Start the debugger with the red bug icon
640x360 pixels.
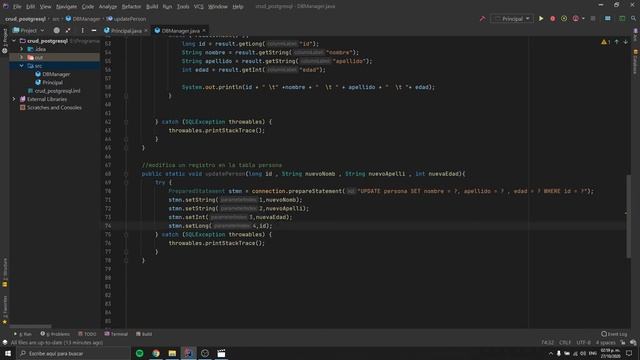coord(553,19)
